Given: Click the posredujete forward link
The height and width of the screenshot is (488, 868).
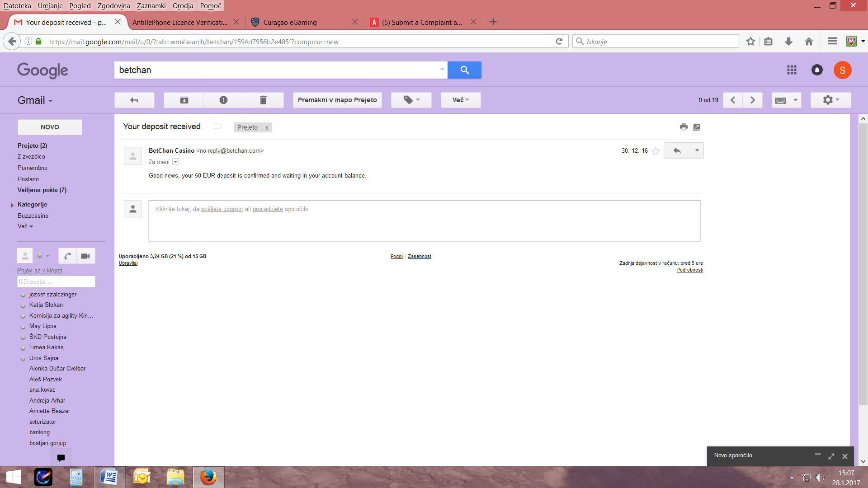Looking at the screenshot, I should (x=268, y=209).
